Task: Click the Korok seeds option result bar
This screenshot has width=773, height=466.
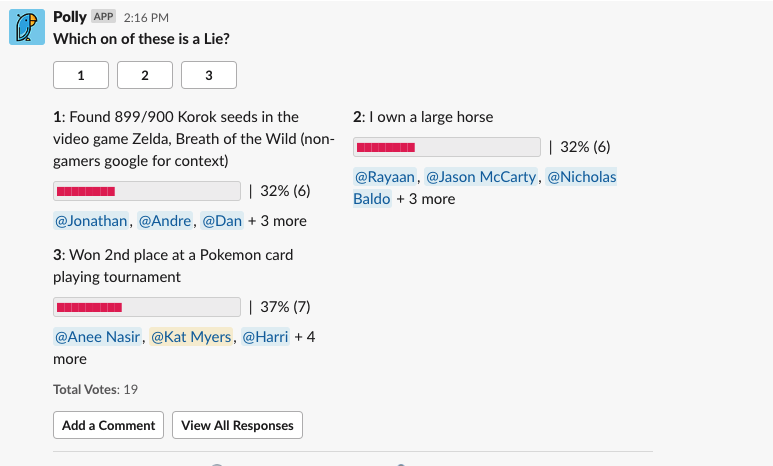Action: pos(147,191)
